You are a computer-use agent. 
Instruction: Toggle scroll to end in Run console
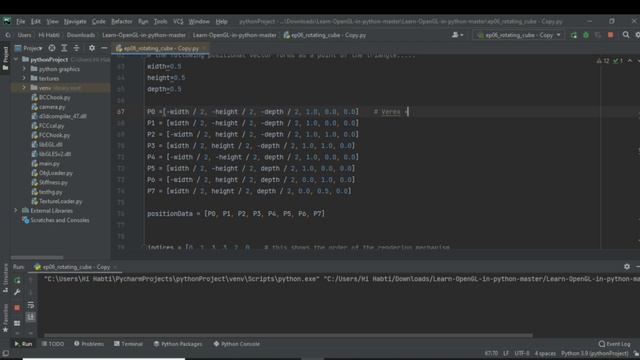31,317
